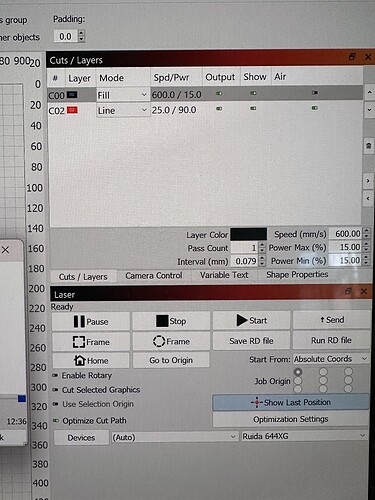Click the rectangular Frame button
Image resolution: width=375 pixels, height=500 pixels.
91,342
